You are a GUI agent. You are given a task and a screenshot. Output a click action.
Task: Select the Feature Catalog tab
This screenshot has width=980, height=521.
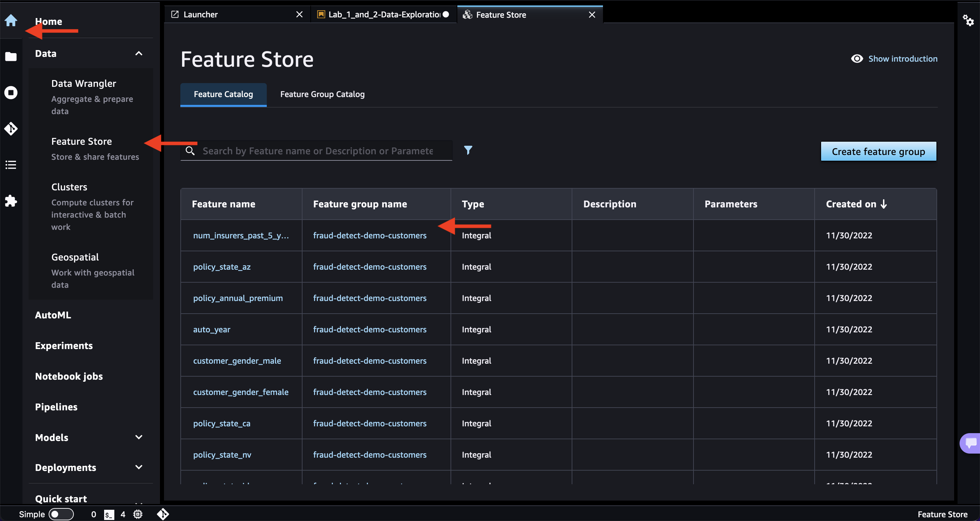point(223,94)
